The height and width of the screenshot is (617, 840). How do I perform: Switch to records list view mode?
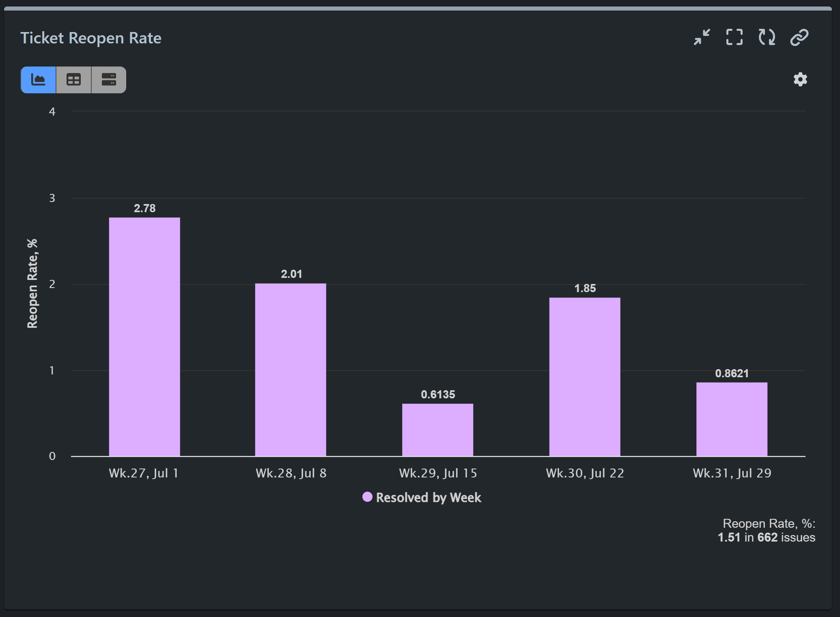[108, 80]
